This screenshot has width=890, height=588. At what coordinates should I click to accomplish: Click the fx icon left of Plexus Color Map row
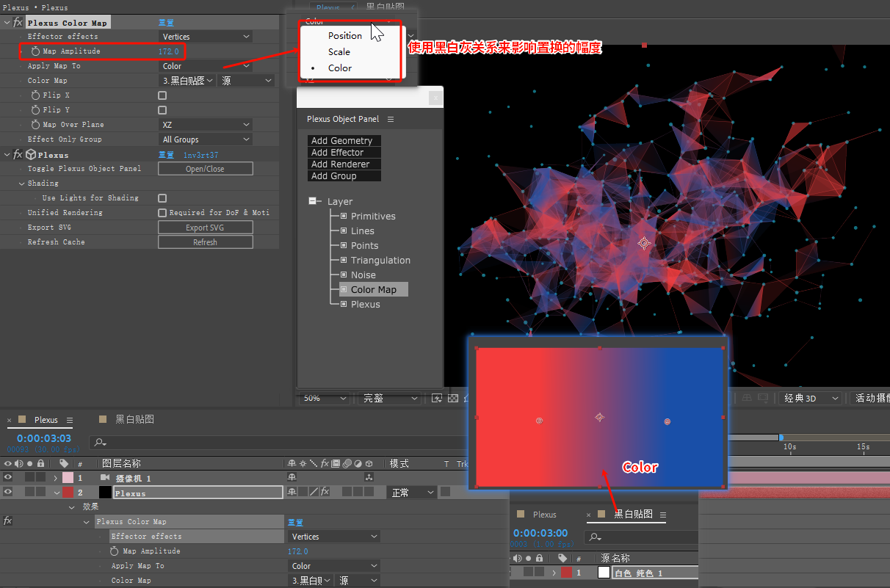[7, 521]
